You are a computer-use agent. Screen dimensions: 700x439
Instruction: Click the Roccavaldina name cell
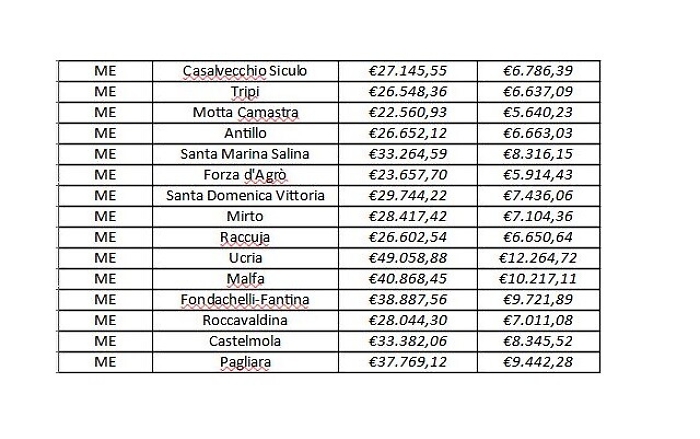[x=245, y=321]
